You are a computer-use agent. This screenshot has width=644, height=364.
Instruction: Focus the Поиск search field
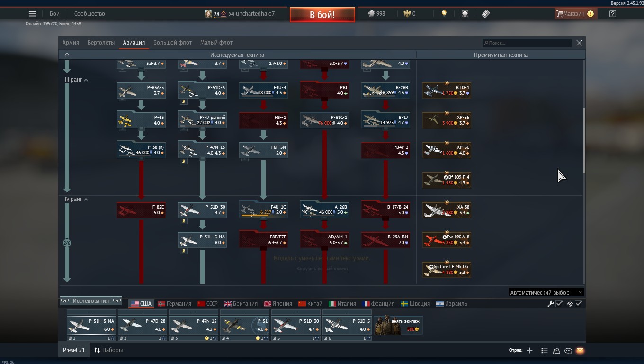527,43
